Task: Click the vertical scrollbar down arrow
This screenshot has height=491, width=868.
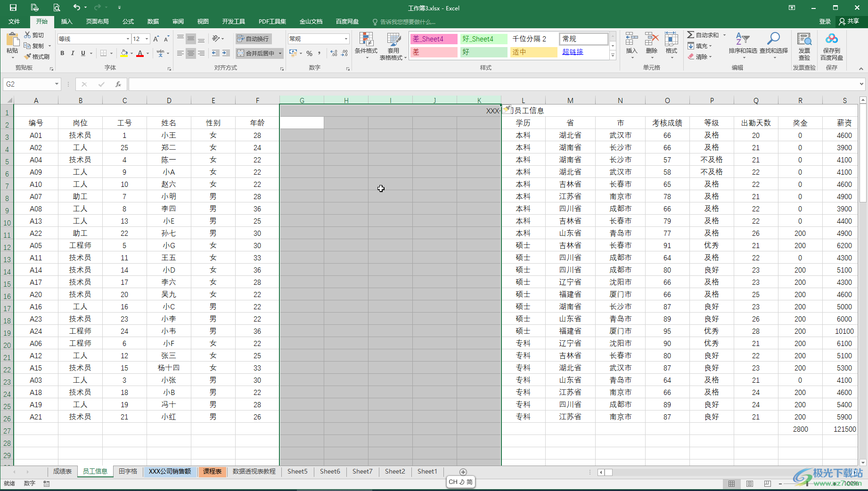Action: (x=863, y=462)
